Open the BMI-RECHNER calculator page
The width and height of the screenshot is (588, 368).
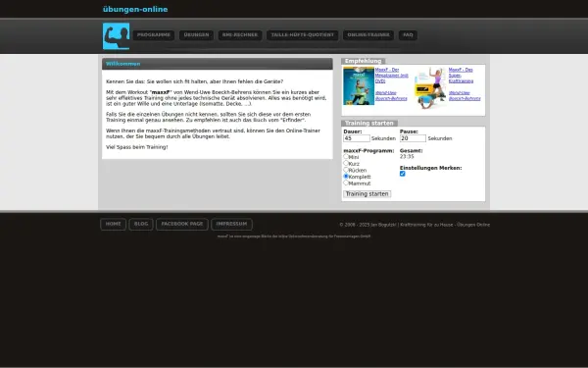tap(240, 35)
